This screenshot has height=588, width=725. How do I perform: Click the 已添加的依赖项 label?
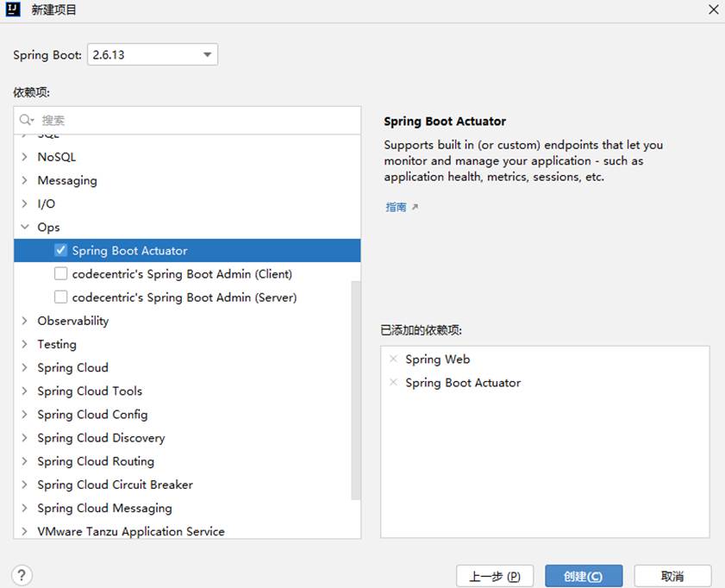click(422, 330)
